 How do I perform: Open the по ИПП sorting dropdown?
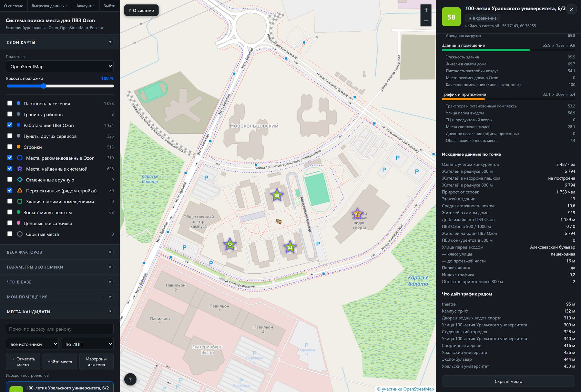tap(87, 344)
